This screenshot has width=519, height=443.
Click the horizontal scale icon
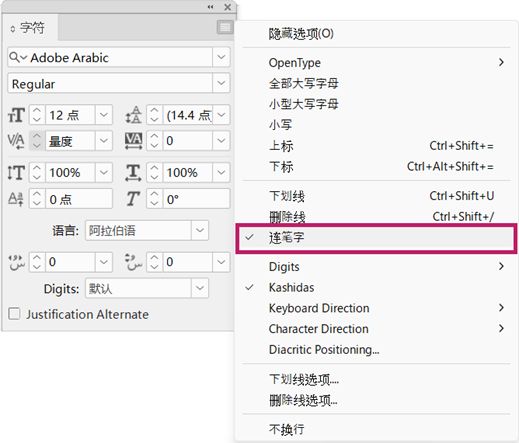click(133, 173)
